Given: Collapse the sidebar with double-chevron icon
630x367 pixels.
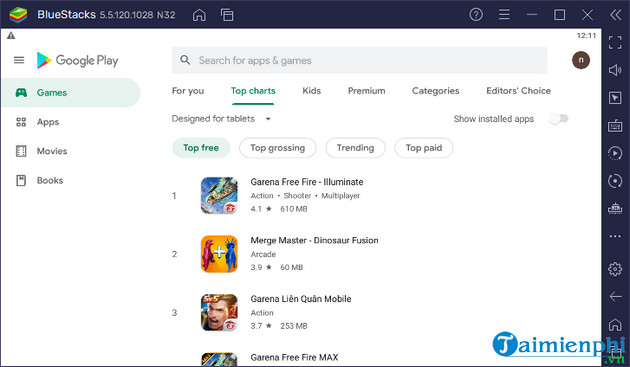Looking at the screenshot, I should click(x=615, y=15).
